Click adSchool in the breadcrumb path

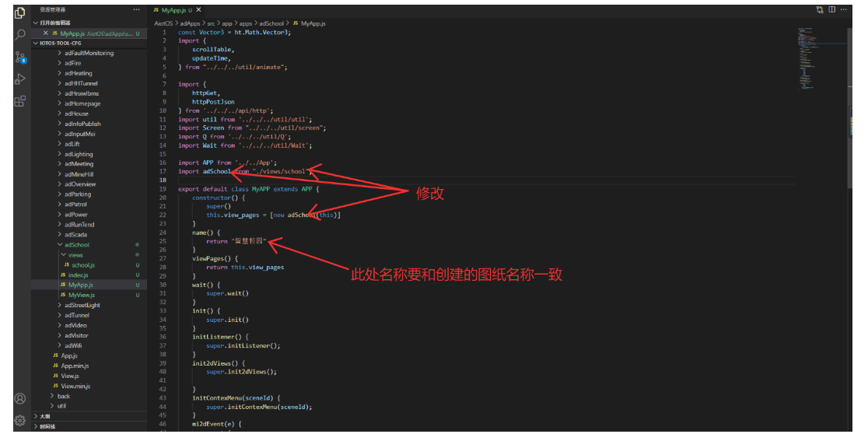click(273, 23)
